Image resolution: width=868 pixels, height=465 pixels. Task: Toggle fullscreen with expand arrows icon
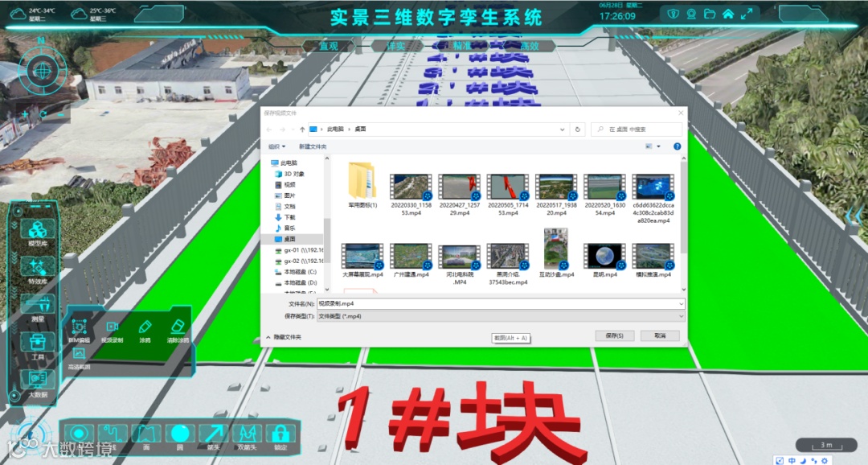[747, 14]
